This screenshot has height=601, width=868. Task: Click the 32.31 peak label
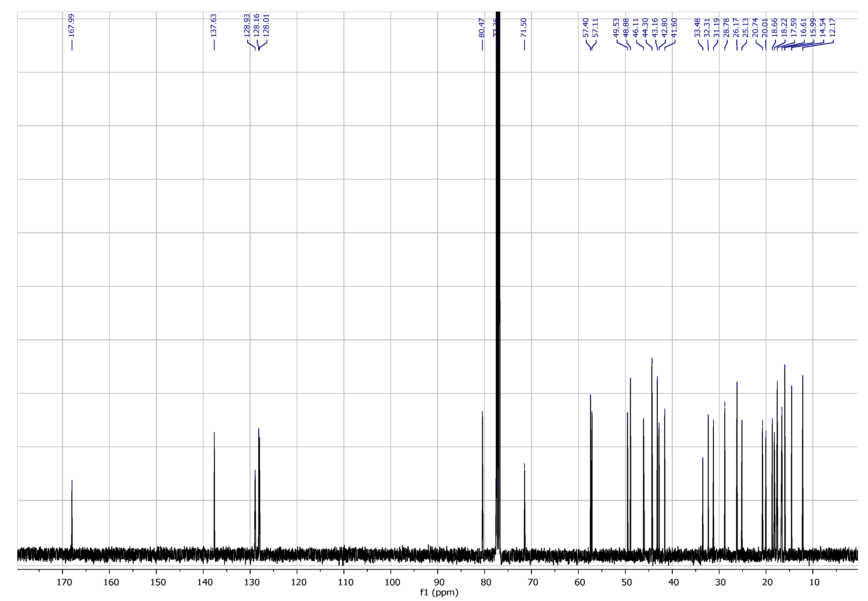point(707,28)
